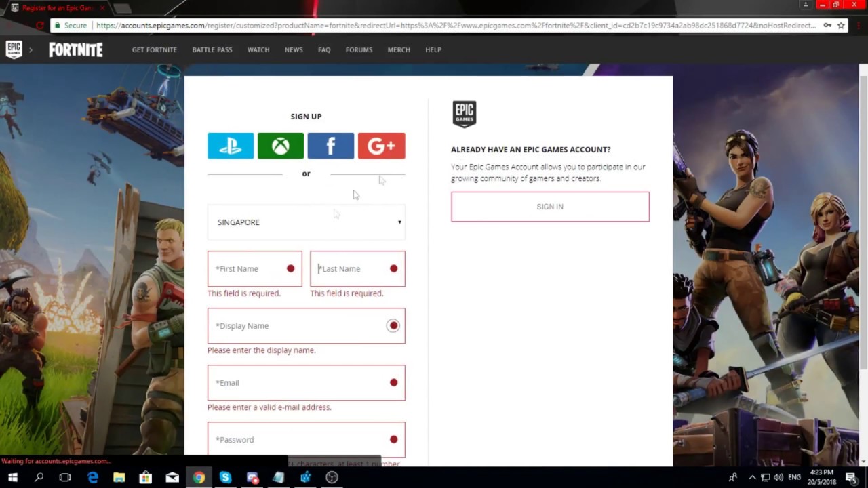Open the NEWS page
Screen dimensions: 868x488
pos(294,49)
